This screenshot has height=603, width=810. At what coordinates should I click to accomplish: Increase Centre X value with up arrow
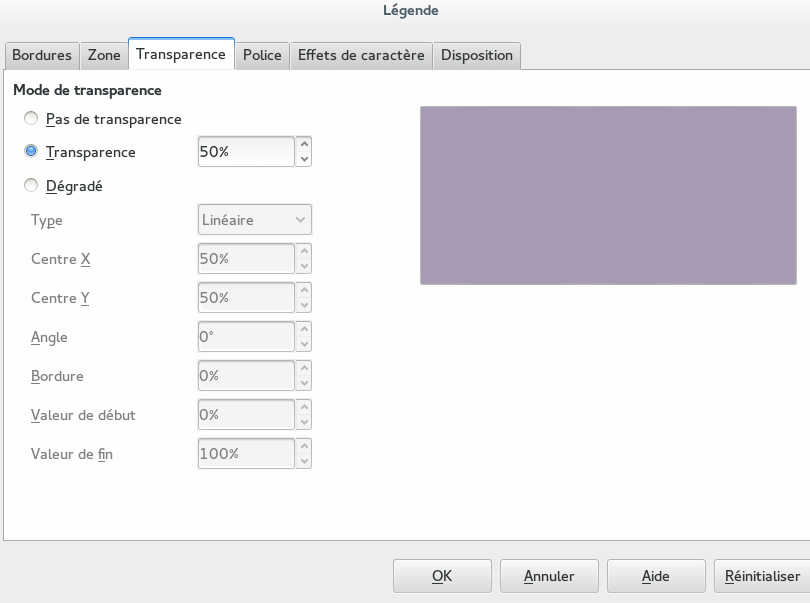(305, 251)
